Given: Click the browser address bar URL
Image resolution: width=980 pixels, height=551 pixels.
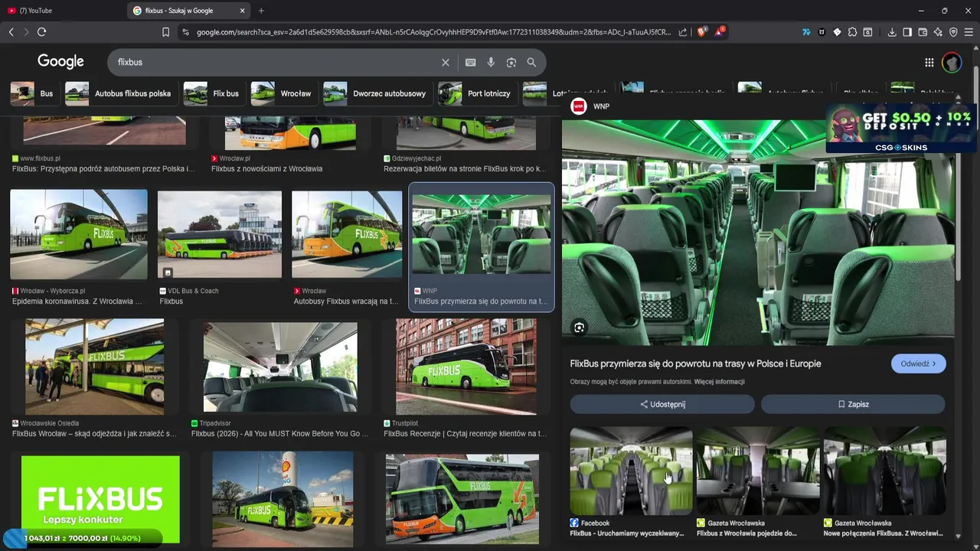Looking at the screenshot, I should click(x=433, y=32).
